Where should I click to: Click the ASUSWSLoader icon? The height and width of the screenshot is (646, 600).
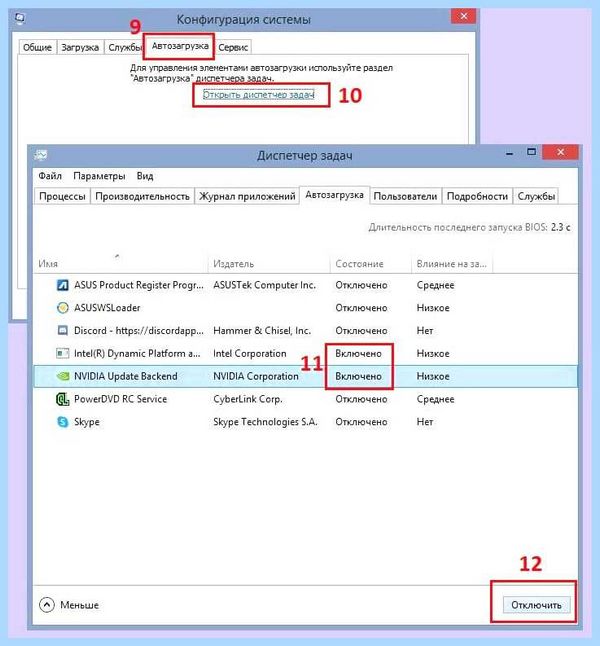pyautogui.click(x=63, y=308)
